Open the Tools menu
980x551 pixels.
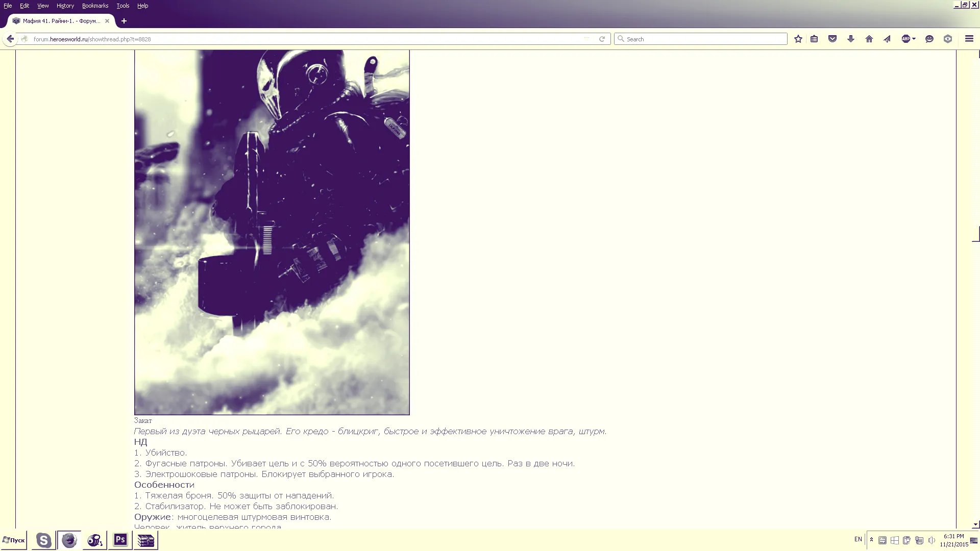coord(122,6)
